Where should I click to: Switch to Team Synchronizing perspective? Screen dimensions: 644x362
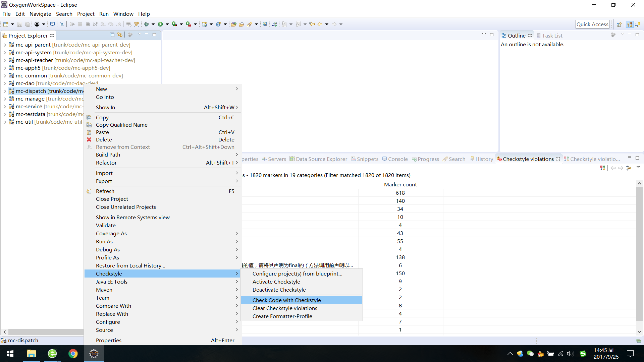pos(637,24)
